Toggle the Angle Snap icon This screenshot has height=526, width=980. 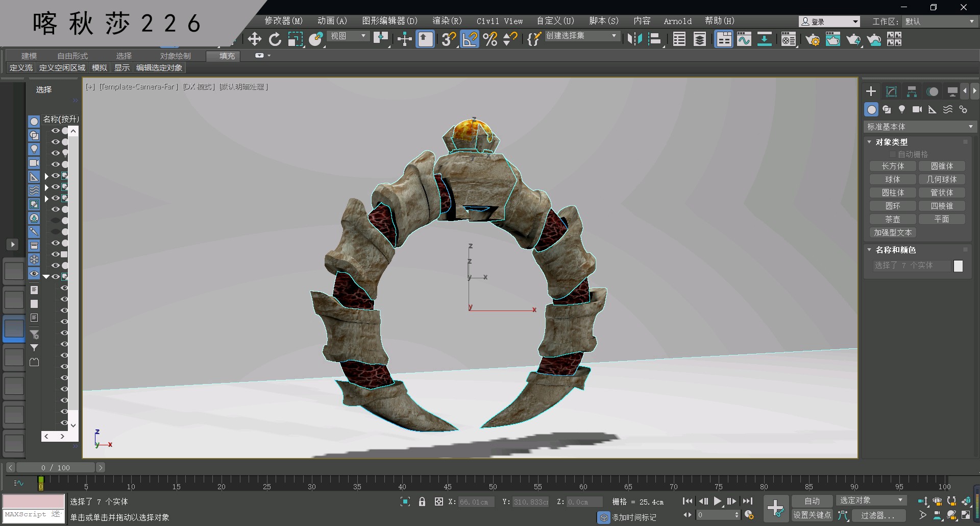pyautogui.click(x=470, y=39)
